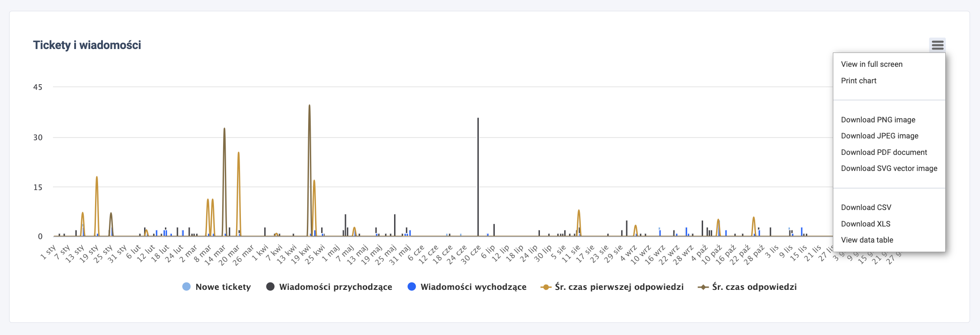Choose Print chart from menu
The image size is (980, 335).
(x=858, y=81)
